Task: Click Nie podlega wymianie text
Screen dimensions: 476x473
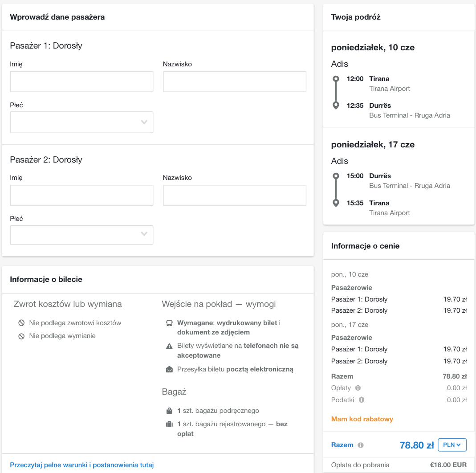Action: (x=62, y=336)
